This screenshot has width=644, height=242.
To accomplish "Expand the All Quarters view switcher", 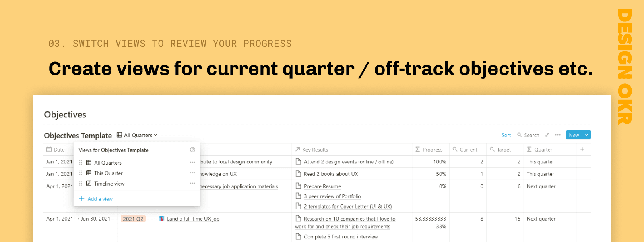I will pos(137,135).
